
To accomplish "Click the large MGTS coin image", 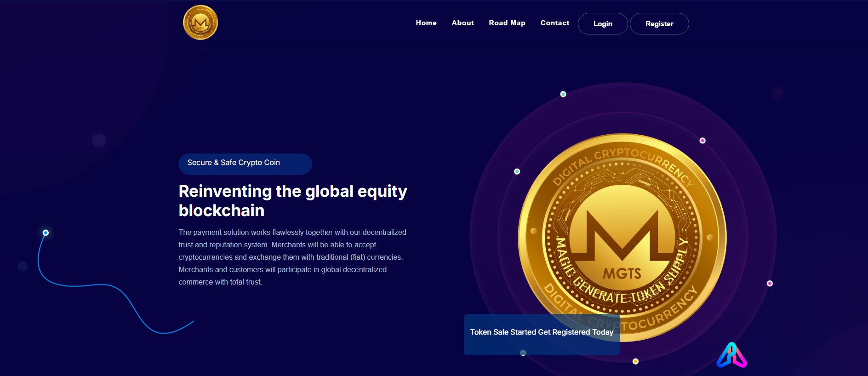I will pos(622,237).
